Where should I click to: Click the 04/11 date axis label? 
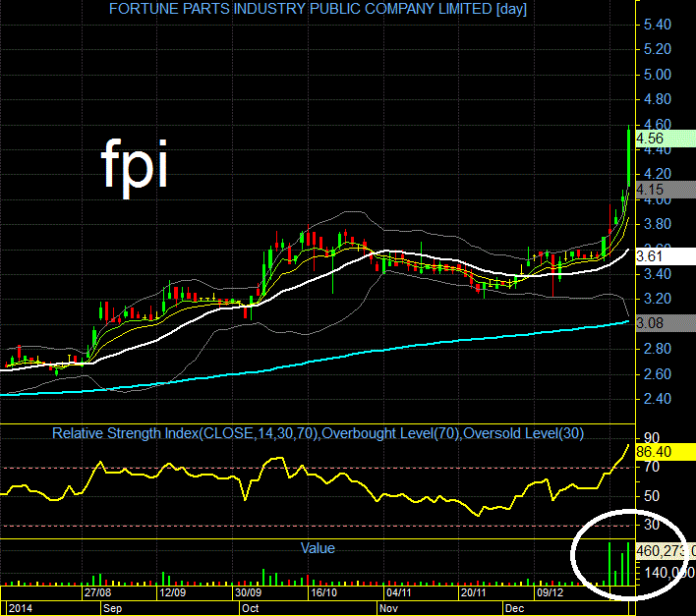398,592
